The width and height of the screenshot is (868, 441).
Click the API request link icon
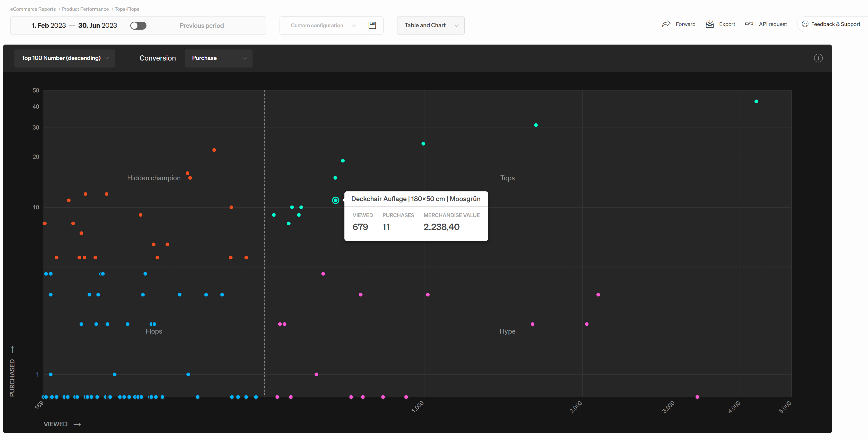pyautogui.click(x=749, y=24)
